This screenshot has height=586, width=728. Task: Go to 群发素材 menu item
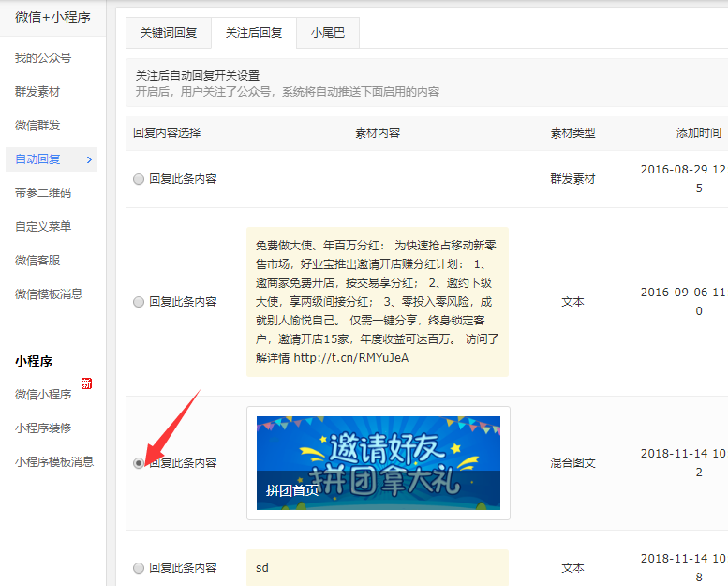(x=37, y=92)
